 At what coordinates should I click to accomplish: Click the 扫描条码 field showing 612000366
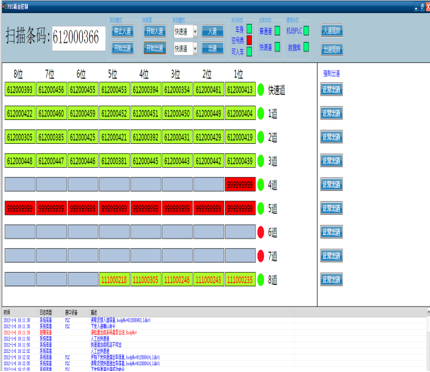pos(79,39)
